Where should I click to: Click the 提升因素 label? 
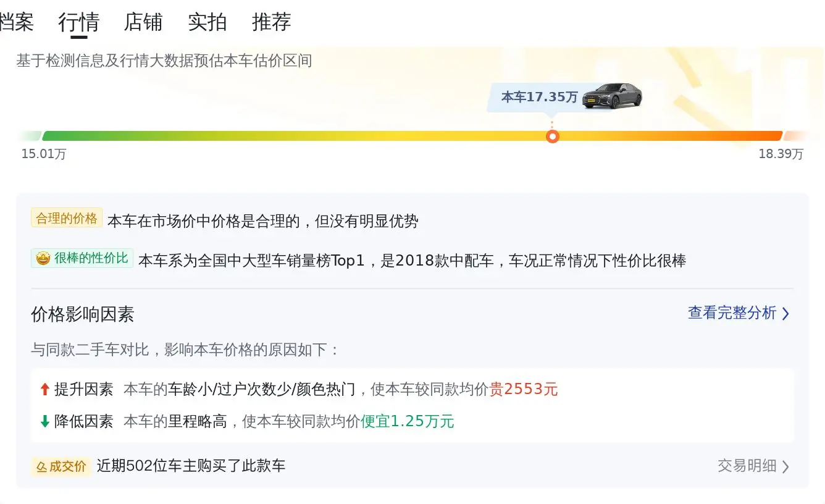click(84, 390)
